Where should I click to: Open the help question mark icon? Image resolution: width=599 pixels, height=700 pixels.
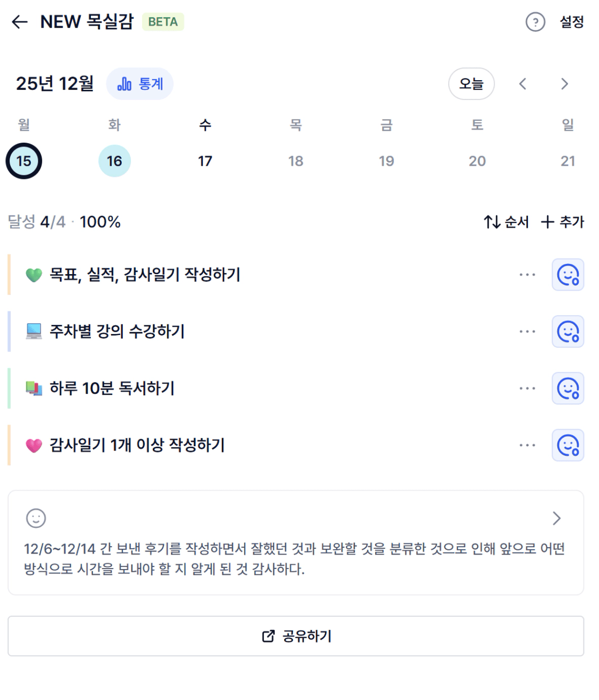click(535, 22)
